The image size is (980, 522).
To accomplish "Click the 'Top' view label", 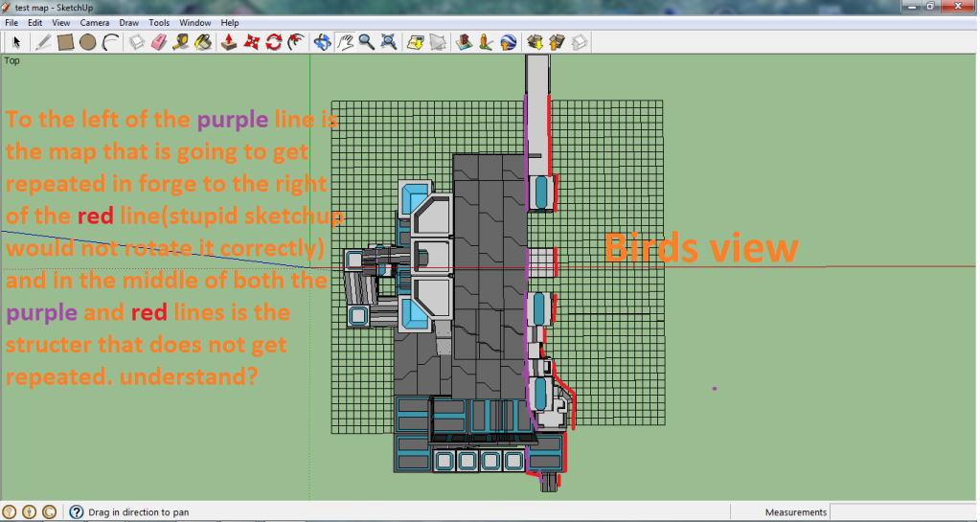I will pyautogui.click(x=11, y=60).
